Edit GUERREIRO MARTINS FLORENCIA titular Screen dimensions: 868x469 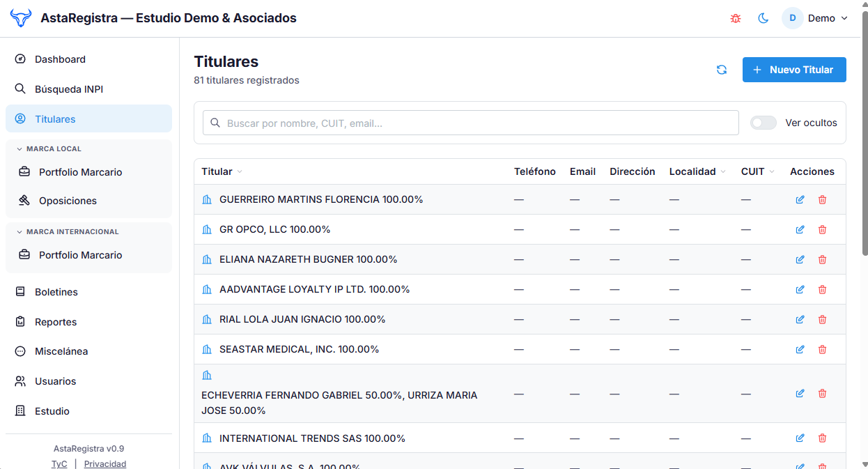(800, 199)
